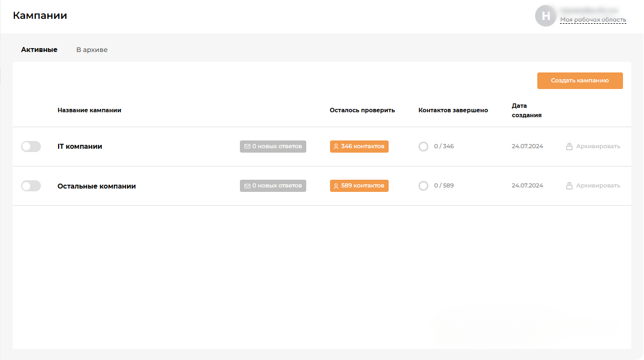Click the Название кампании column header
The image size is (644, 360).
(89, 110)
